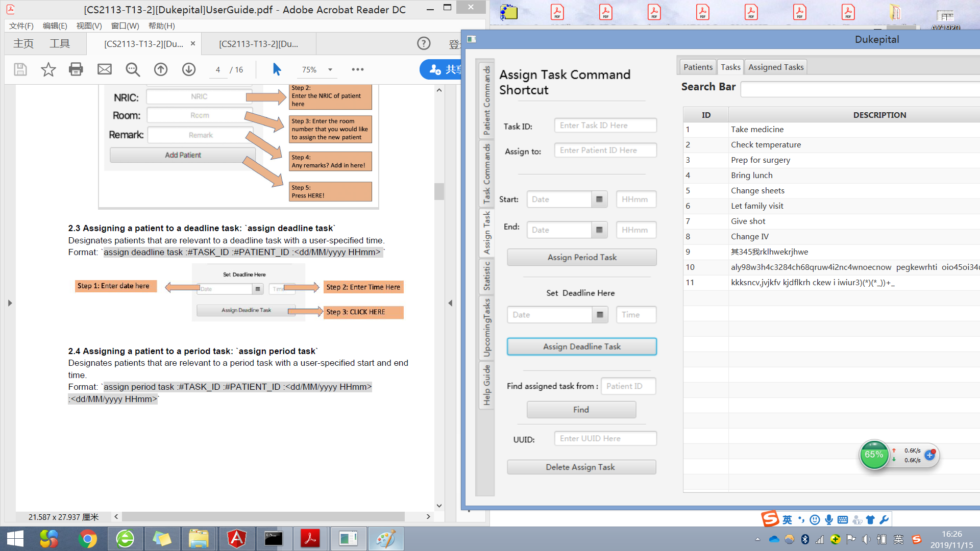980x551 pixels.
Task: Open the End date calendar picker
Action: [x=599, y=230]
